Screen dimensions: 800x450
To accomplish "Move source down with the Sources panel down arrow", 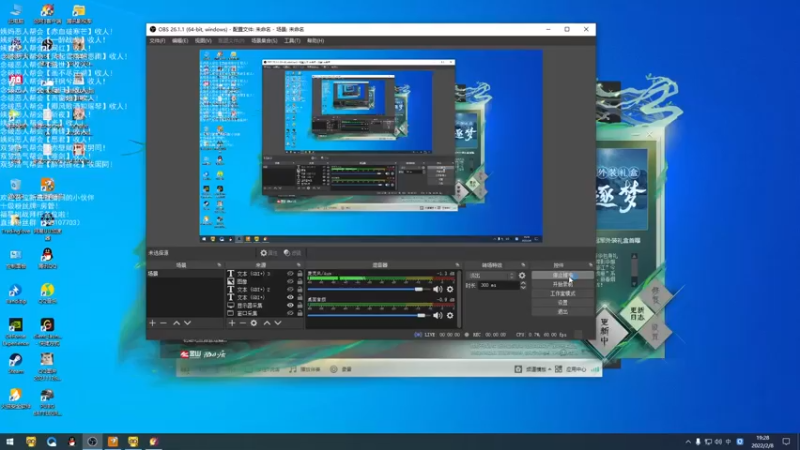I will coord(278,323).
